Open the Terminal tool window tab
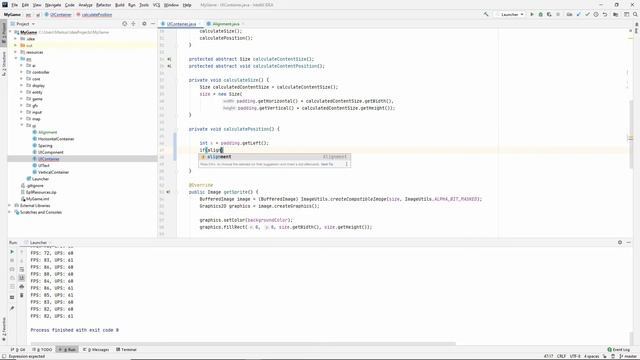Viewport: 640px width, 360px height. coord(127,350)
